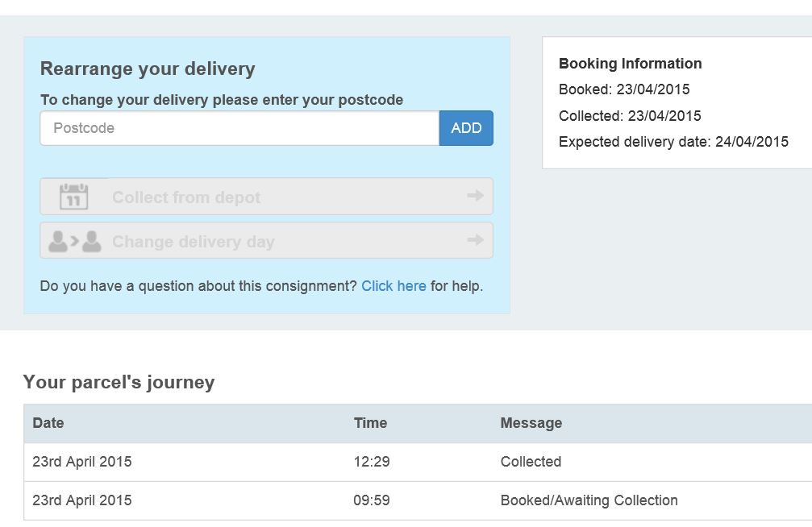The image size is (812, 527).
Task: Click the Message column header
Action: point(531,423)
